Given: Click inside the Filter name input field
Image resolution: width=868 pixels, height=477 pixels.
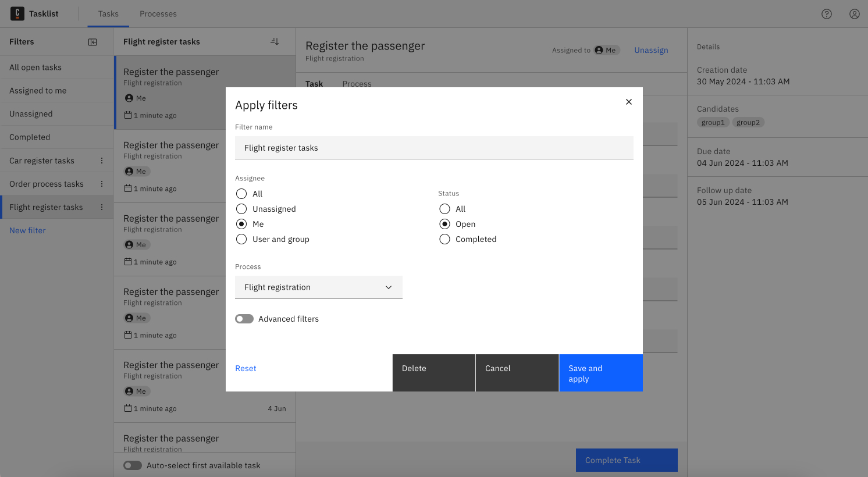Looking at the screenshot, I should click(x=434, y=147).
